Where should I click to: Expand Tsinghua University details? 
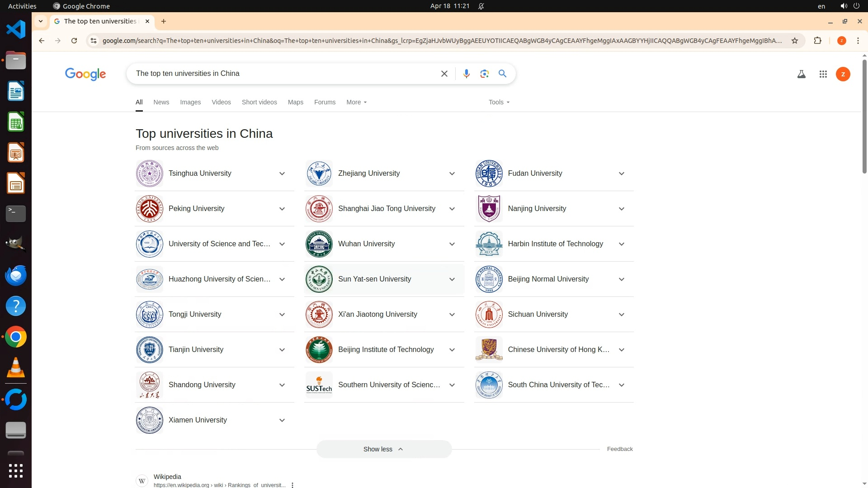[x=282, y=174]
